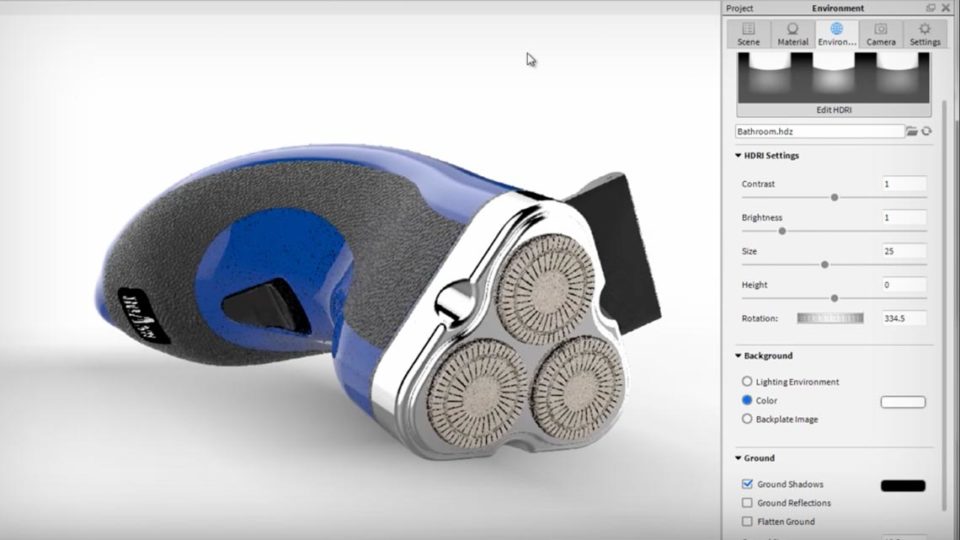Disable the Ground Shadows checkbox
The height and width of the screenshot is (540, 960).
click(x=747, y=484)
